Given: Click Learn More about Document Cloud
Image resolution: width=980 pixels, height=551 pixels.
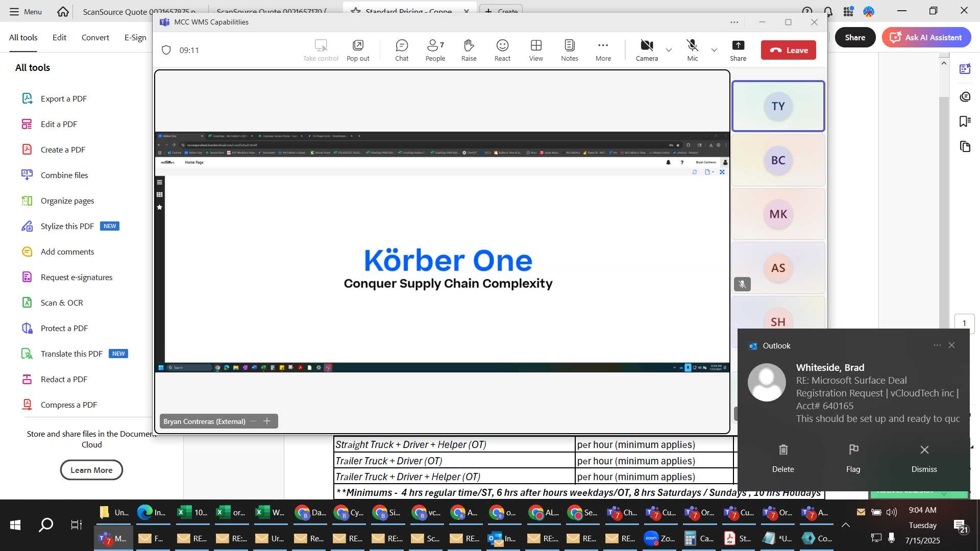Looking at the screenshot, I should pyautogui.click(x=91, y=470).
